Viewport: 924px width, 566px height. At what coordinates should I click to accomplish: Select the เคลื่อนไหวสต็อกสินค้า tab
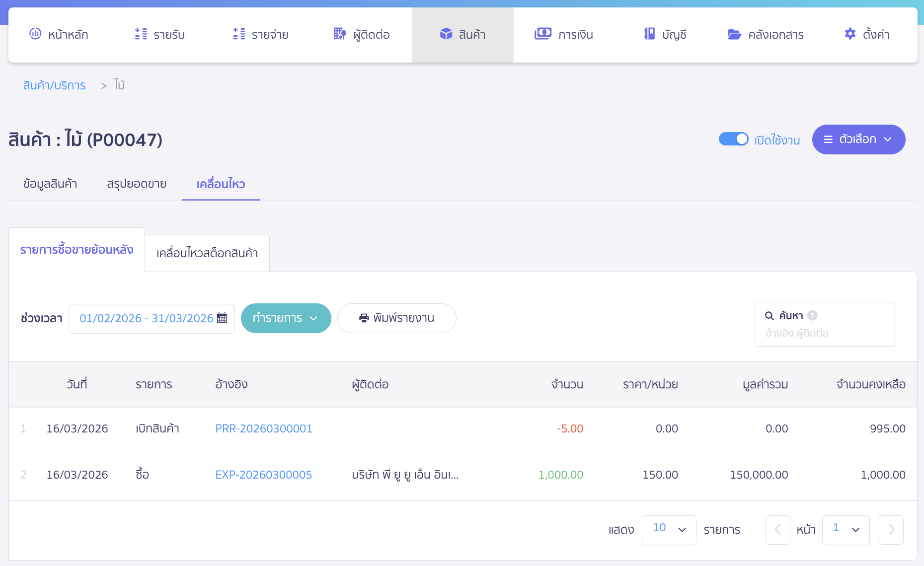(x=207, y=253)
